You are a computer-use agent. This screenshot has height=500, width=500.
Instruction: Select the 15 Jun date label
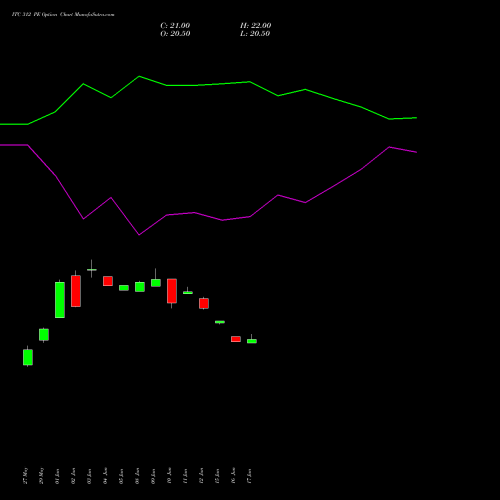(218, 476)
